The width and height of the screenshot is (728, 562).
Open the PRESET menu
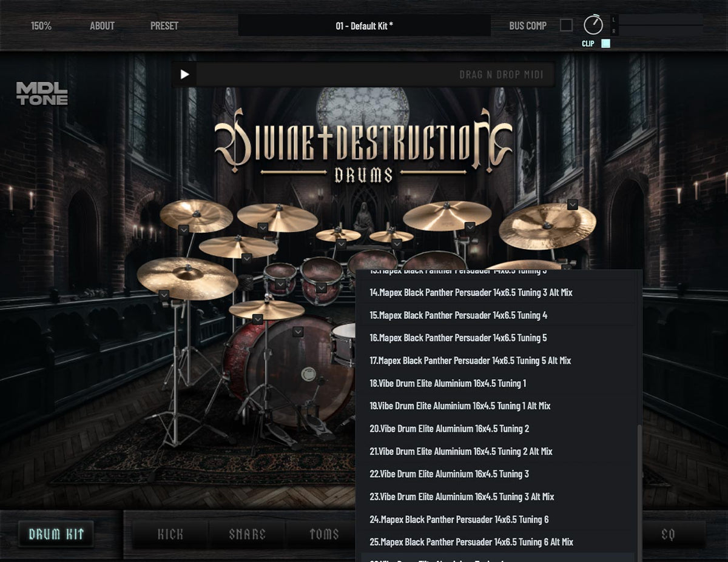coord(164,26)
